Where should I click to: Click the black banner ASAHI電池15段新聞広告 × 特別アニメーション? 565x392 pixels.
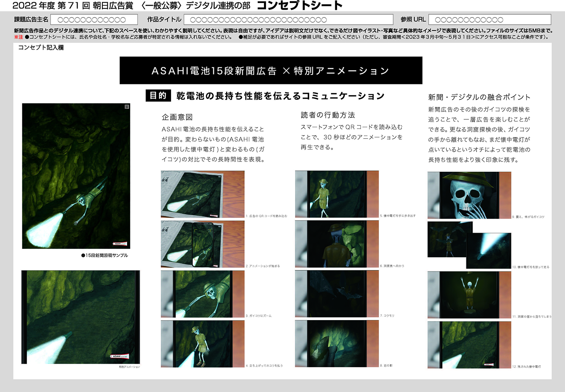[271, 70]
